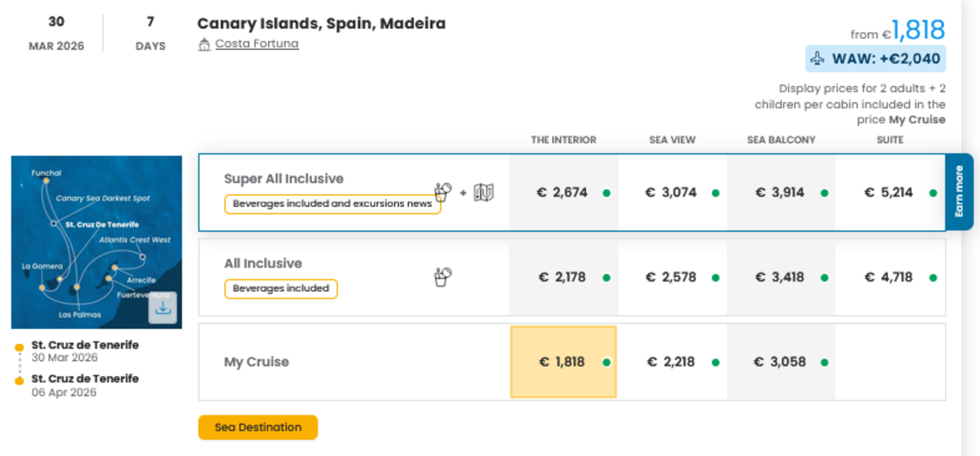Select the SUITE column header
980x456 pixels.
pos(890,140)
